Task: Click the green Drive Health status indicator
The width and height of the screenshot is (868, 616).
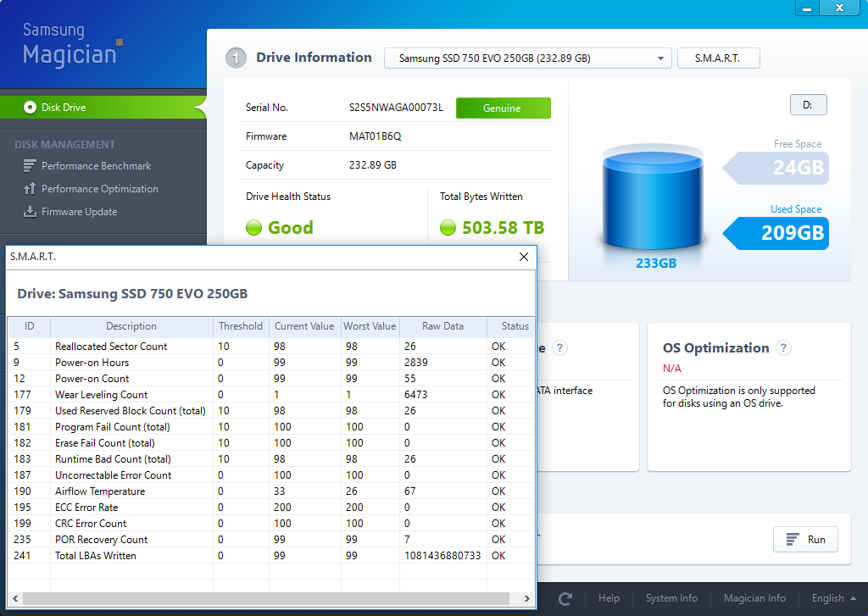Action: coord(253,227)
